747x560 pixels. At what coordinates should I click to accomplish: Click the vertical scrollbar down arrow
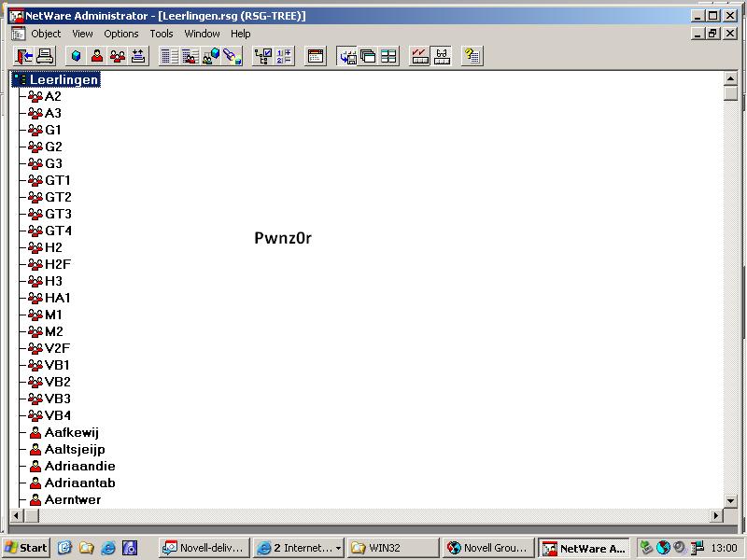pos(730,500)
